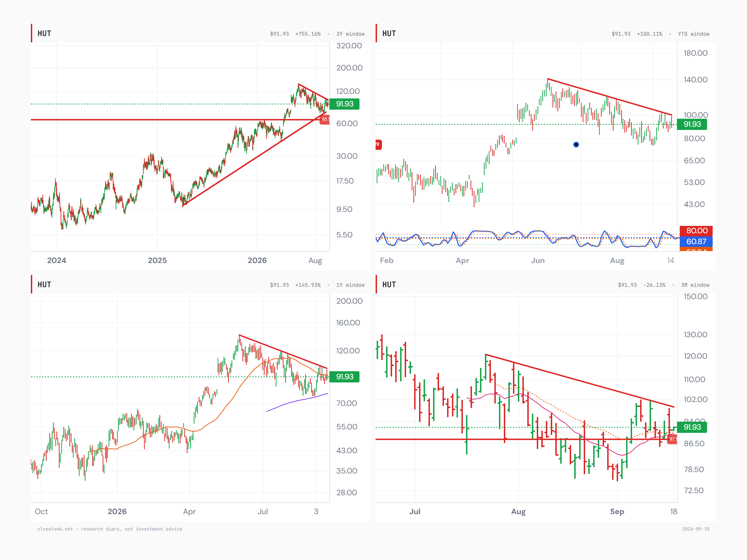Image resolution: width=747 pixels, height=560 pixels.
Task: Click the '3M window' label
Action: [695, 285]
